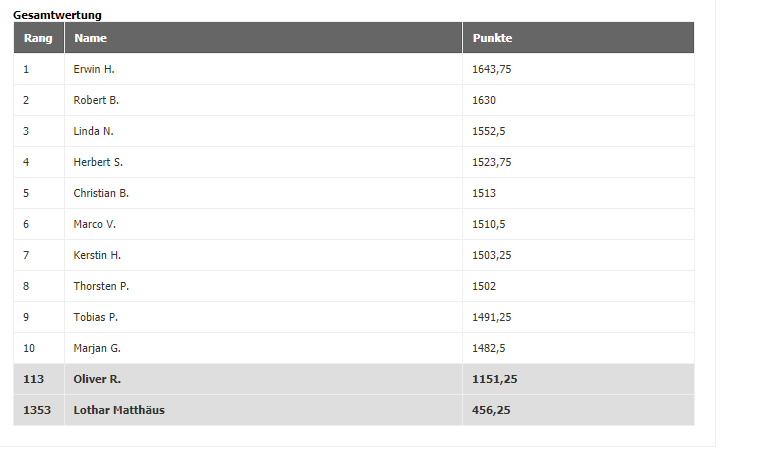Select the rank 1353 cell
Viewport: 769px width, 462px height.
39,410
